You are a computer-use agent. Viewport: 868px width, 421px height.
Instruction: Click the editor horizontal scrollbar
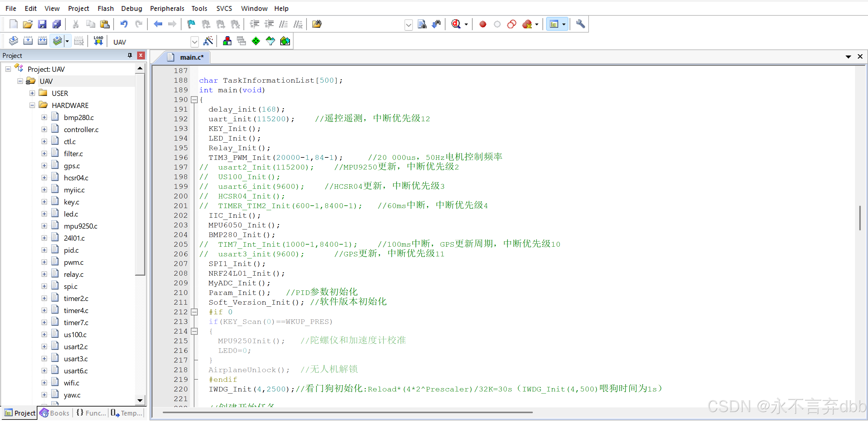click(347, 412)
